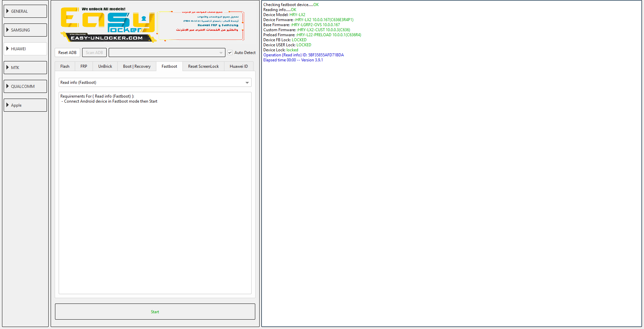The width and height of the screenshot is (644, 329).
Task: Click 'Reading info.....OK' log line
Action: point(280,10)
